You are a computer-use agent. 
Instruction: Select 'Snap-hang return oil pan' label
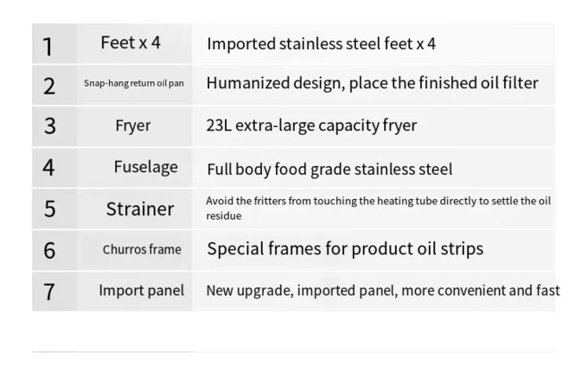(x=134, y=84)
